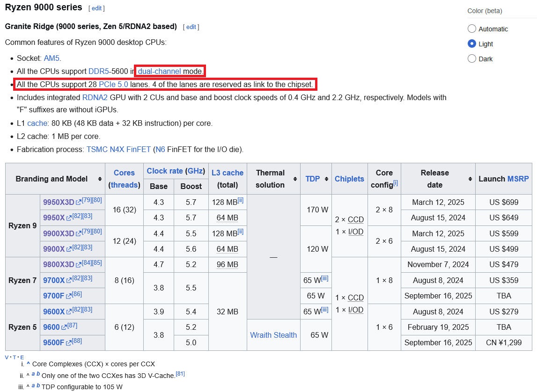Click the Ryzen 7 branding cell

(22, 281)
